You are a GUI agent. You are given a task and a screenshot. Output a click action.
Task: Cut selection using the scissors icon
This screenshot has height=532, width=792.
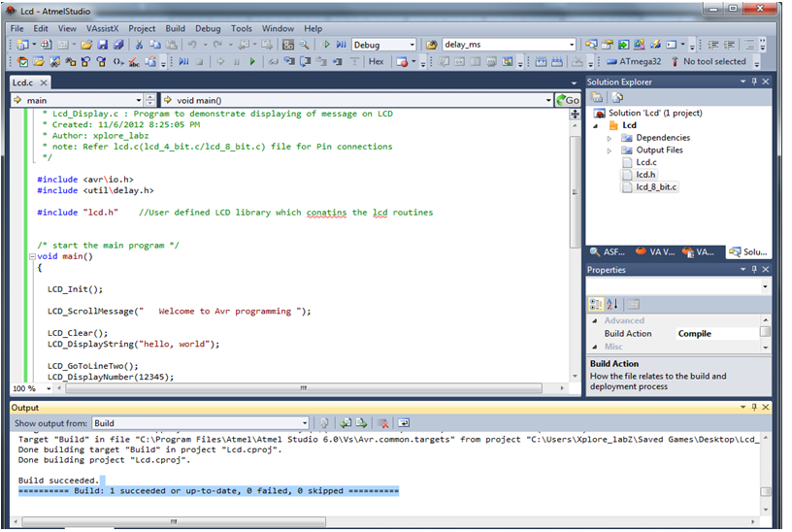point(139,45)
